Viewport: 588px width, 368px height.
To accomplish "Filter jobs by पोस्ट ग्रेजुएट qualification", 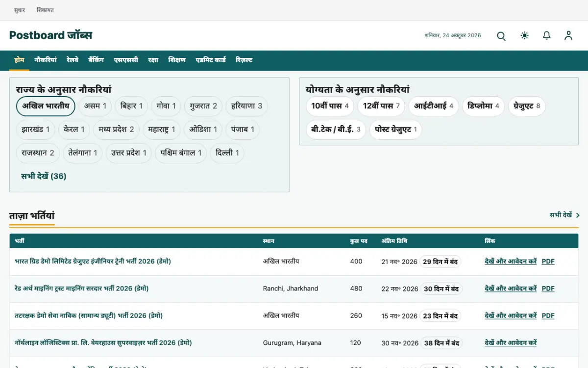I will pyautogui.click(x=395, y=130).
